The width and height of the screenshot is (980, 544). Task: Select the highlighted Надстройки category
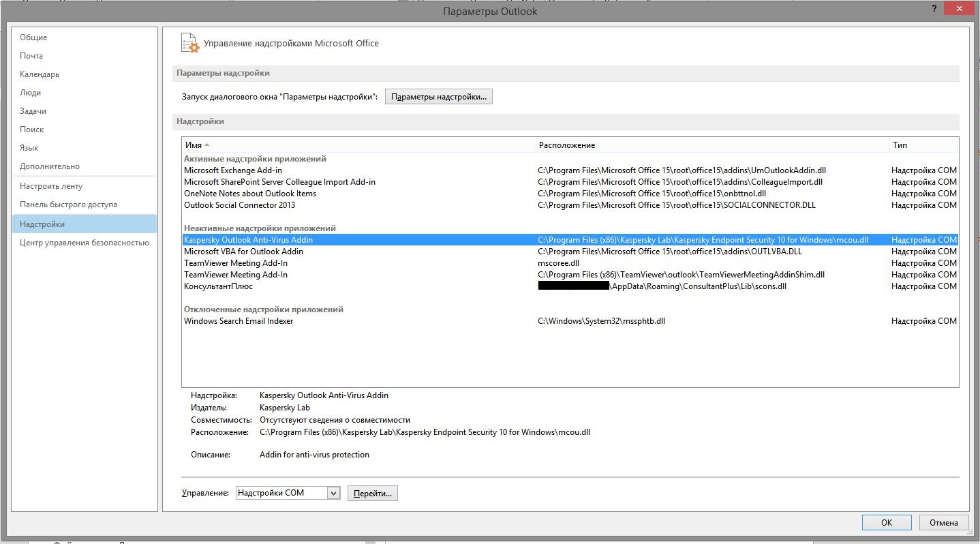[x=85, y=224]
